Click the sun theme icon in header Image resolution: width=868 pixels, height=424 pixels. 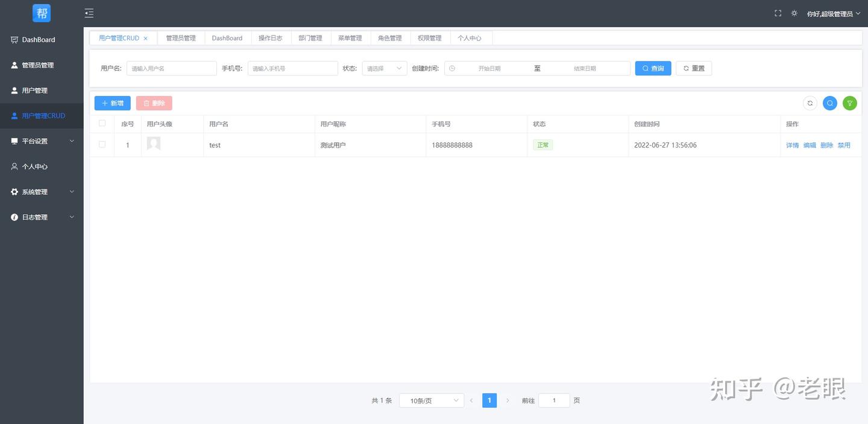coord(794,12)
